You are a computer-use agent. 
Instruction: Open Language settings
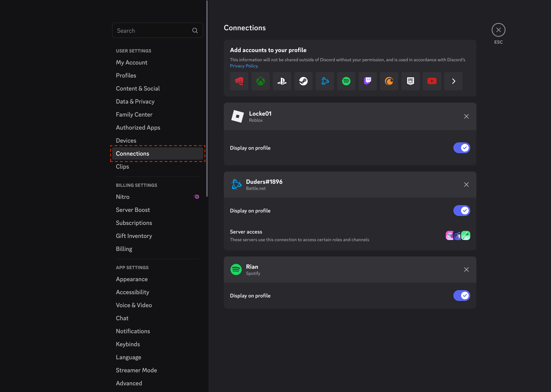point(157,358)
